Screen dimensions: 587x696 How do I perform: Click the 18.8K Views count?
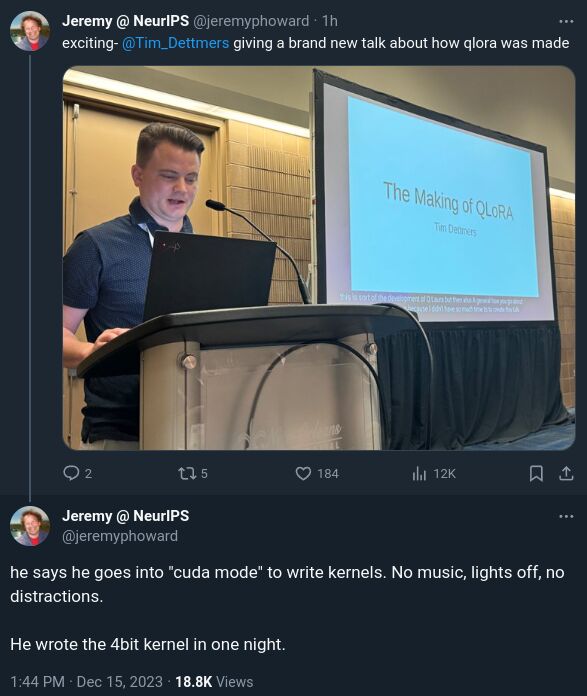214,681
